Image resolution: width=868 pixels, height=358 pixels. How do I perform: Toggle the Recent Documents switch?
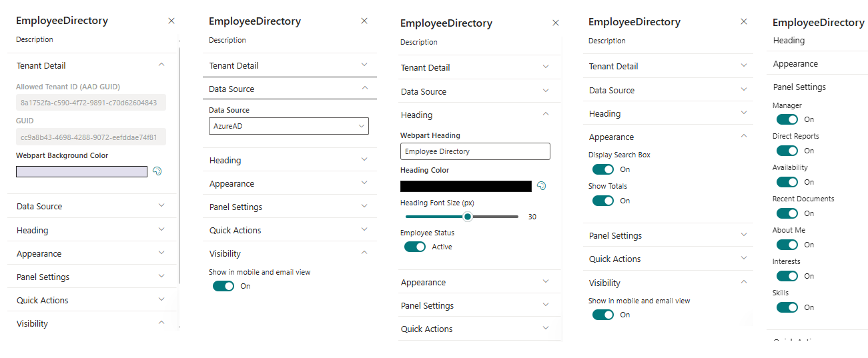pyautogui.click(x=787, y=213)
